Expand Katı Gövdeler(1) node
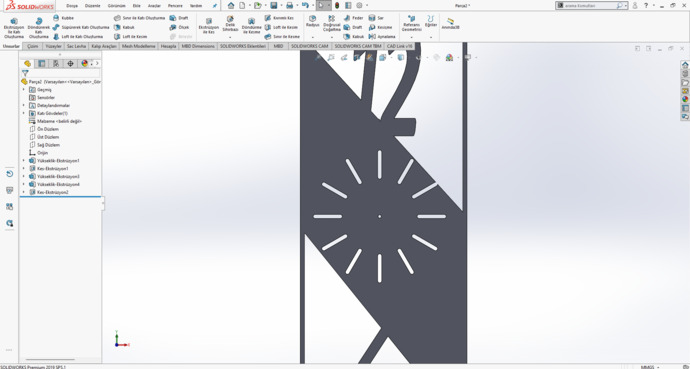The height and width of the screenshot is (369, 690). click(x=24, y=113)
